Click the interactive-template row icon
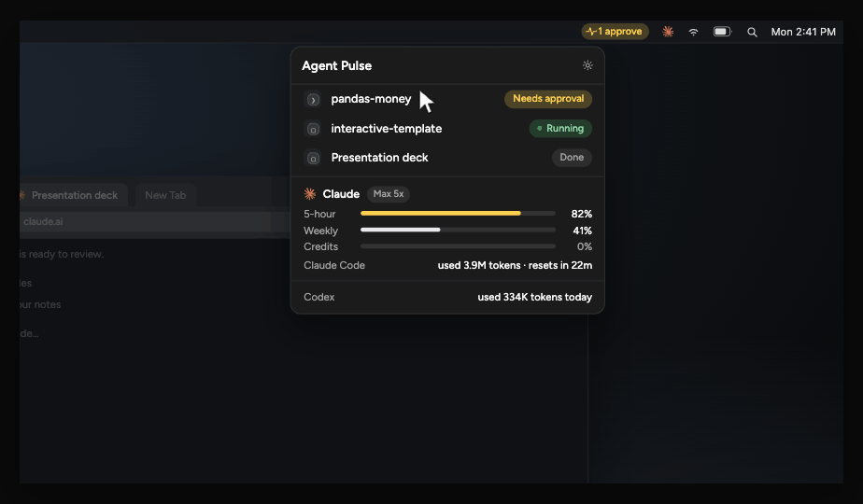This screenshot has width=863, height=504. 313,130
